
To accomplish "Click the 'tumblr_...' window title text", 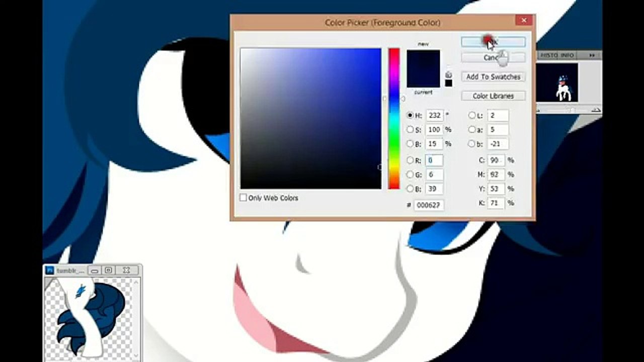I will (x=70, y=270).
